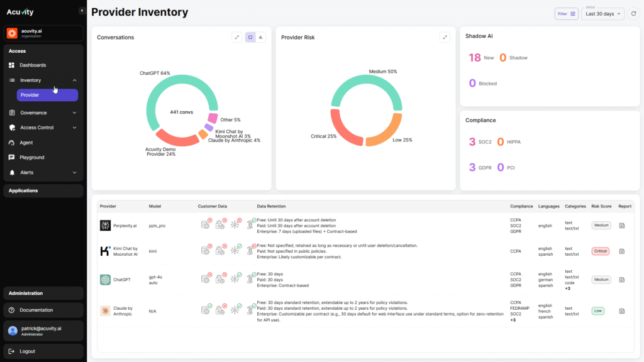Click Kimi Chat data storage icon
644x362 pixels.
coord(206,250)
